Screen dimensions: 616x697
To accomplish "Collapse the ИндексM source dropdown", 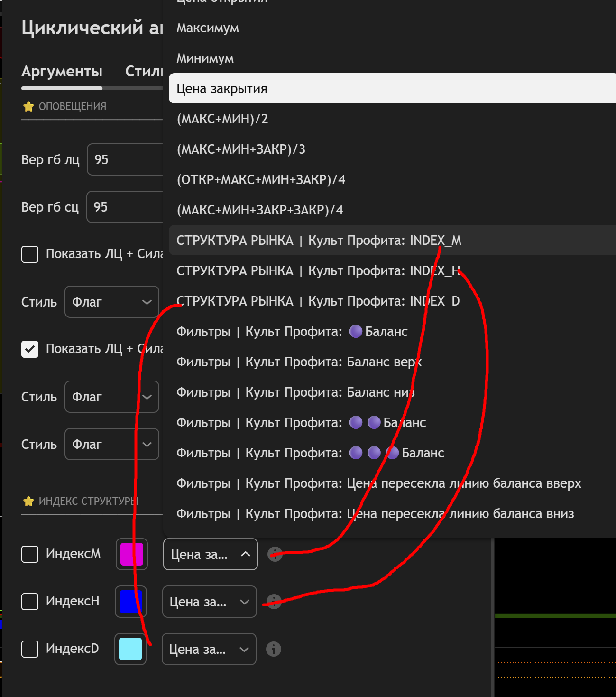I will tap(210, 554).
